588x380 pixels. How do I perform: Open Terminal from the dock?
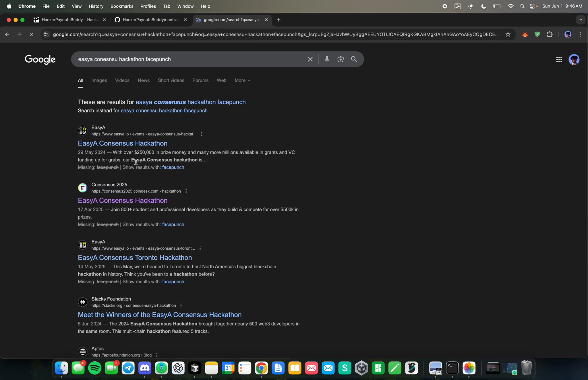(x=452, y=368)
